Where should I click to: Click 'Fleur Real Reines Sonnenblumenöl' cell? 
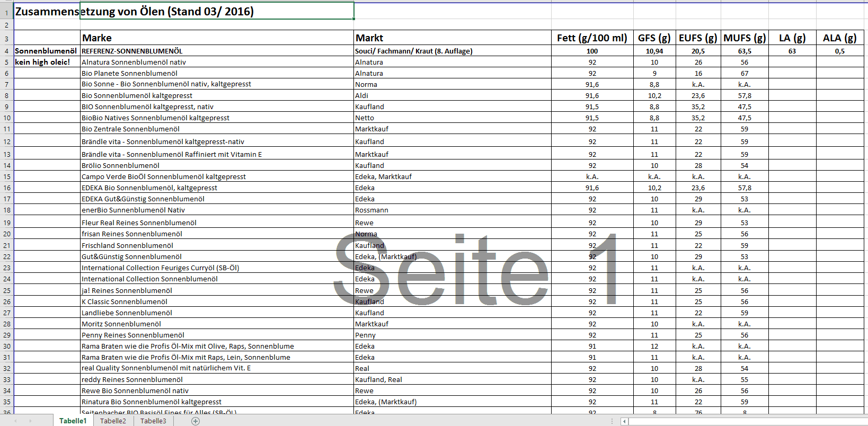217,223
